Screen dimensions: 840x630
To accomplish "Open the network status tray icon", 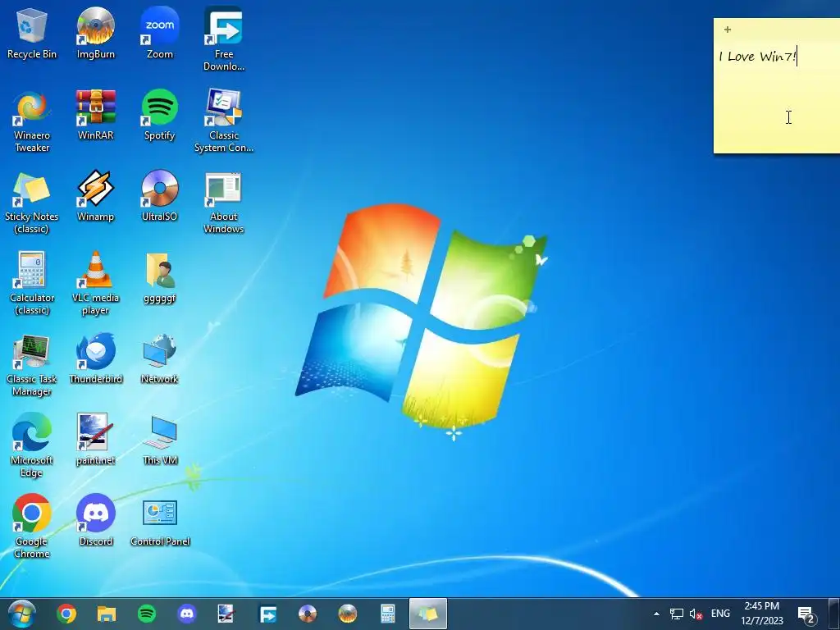I will 677,614.
